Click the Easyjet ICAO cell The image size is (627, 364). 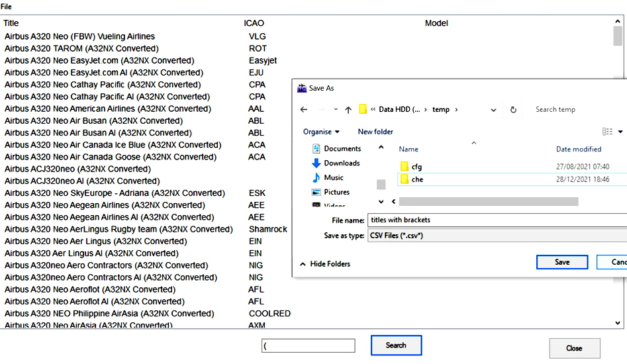263,61
